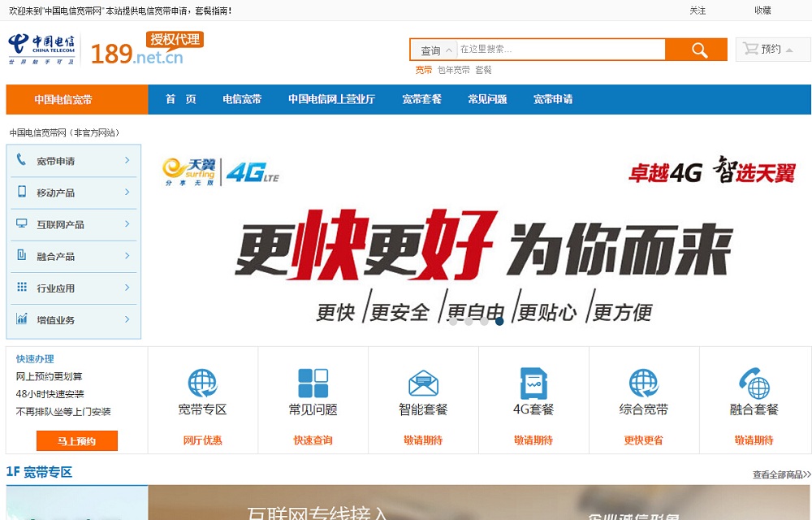Expand the 宽带申请 sidebar chevron

click(127, 161)
